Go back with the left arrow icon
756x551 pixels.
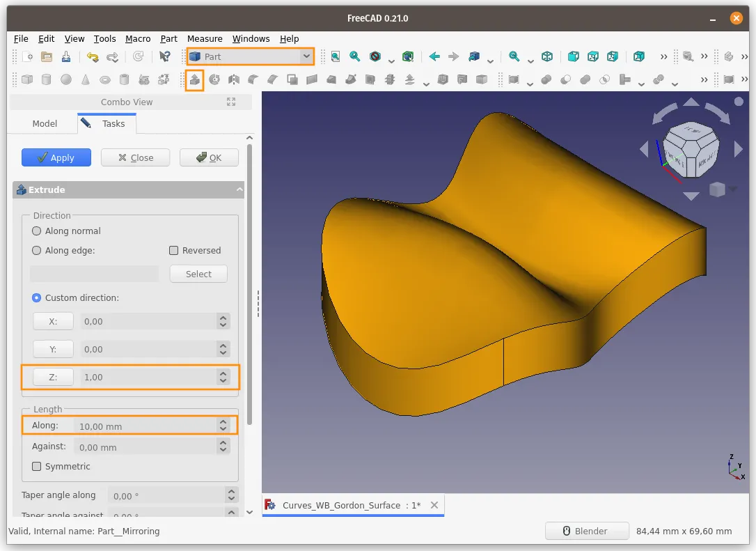434,56
